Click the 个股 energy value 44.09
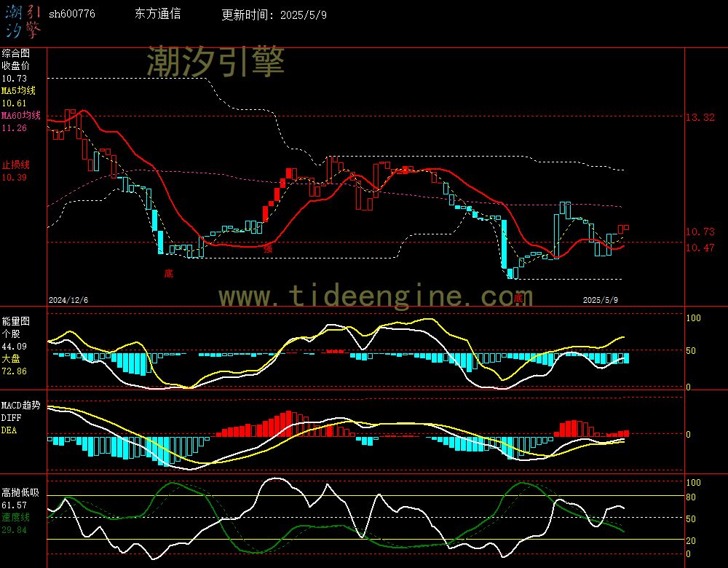The height and width of the screenshot is (568, 728). point(15,347)
